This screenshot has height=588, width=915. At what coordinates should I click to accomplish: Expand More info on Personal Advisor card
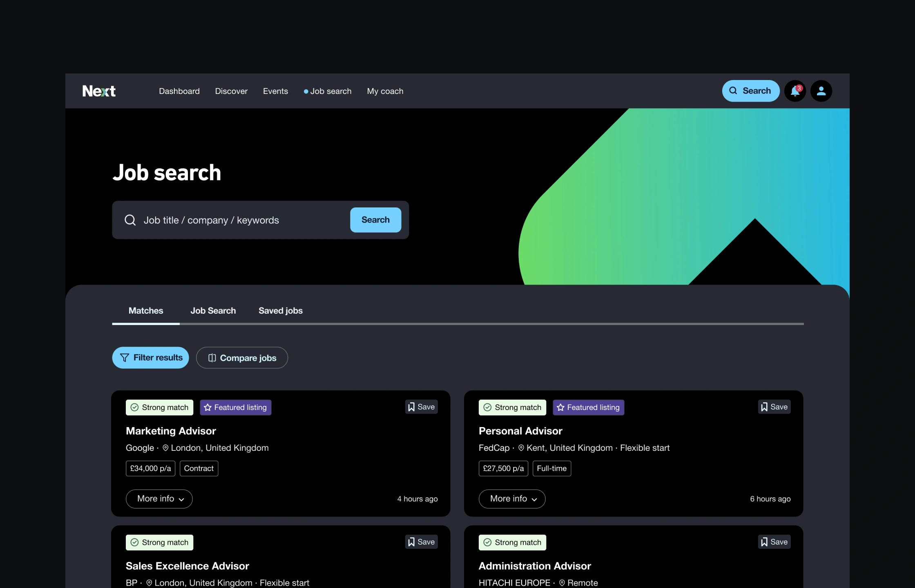tap(512, 499)
